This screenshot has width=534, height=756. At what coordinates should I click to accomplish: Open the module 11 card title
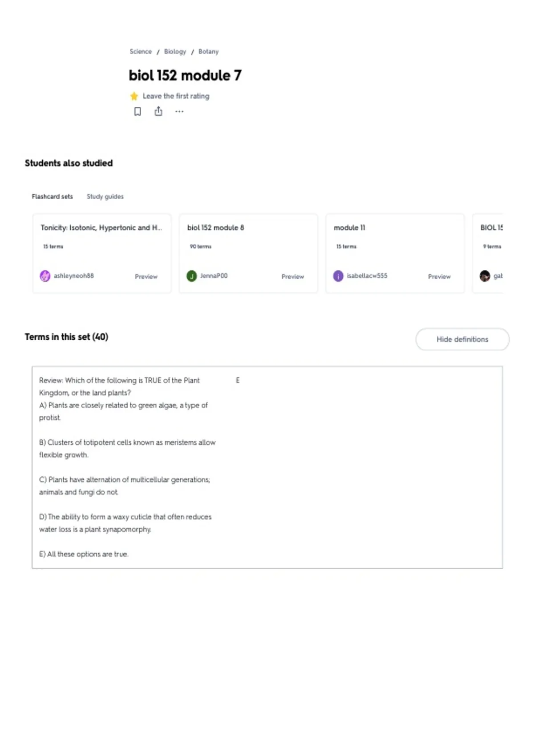(349, 228)
